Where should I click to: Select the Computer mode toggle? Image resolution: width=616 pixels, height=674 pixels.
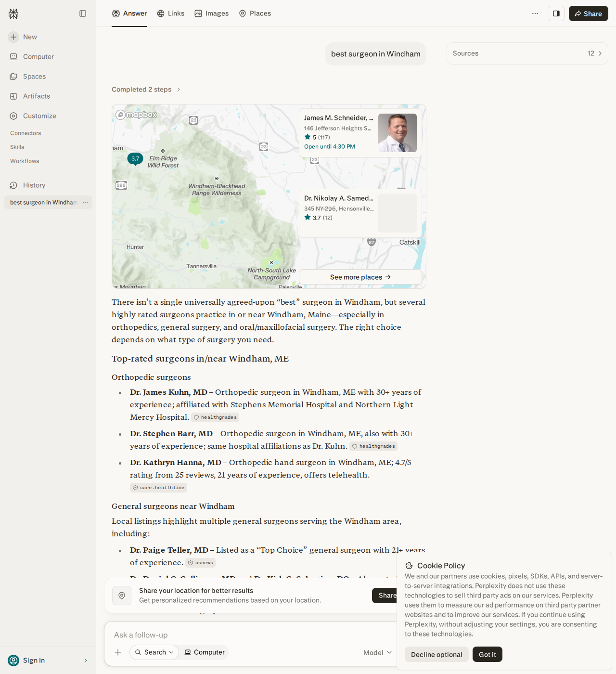205,652
